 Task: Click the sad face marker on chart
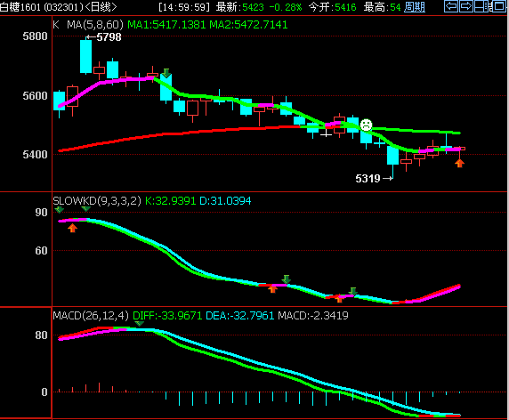pos(366,125)
